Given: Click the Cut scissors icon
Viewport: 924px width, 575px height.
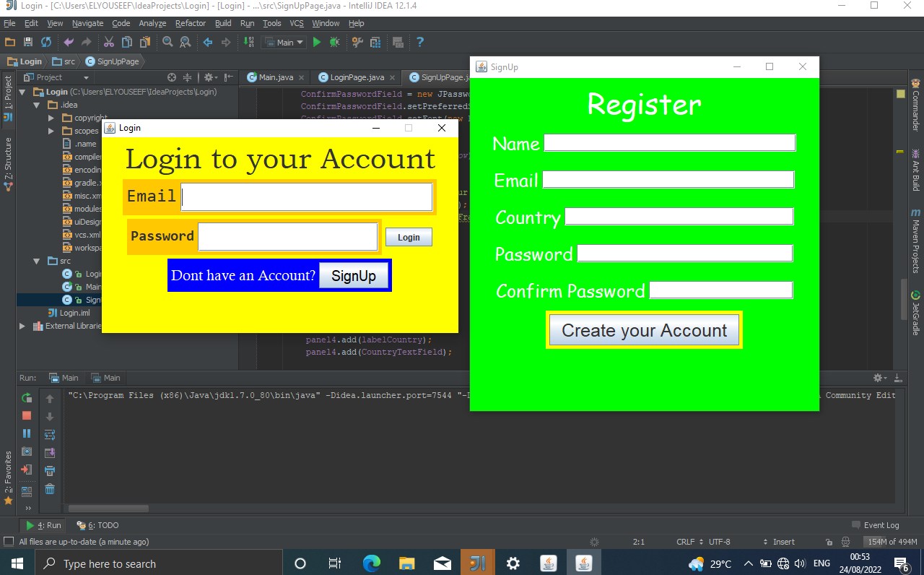Looking at the screenshot, I should [109, 43].
